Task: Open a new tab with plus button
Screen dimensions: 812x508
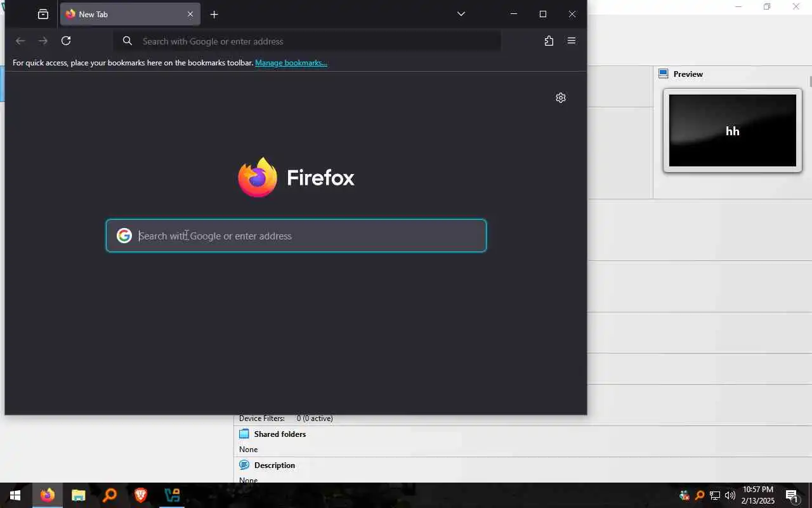Action: coord(214,14)
